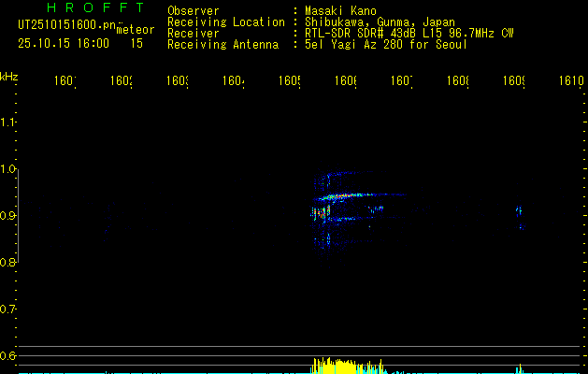Click the 0.7 frequency axis label
Screen dimensions: 588x374
pos(8,309)
